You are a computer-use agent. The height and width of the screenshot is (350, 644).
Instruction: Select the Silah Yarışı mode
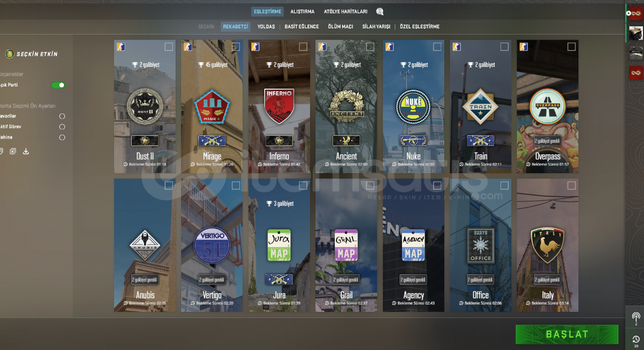coord(376,26)
